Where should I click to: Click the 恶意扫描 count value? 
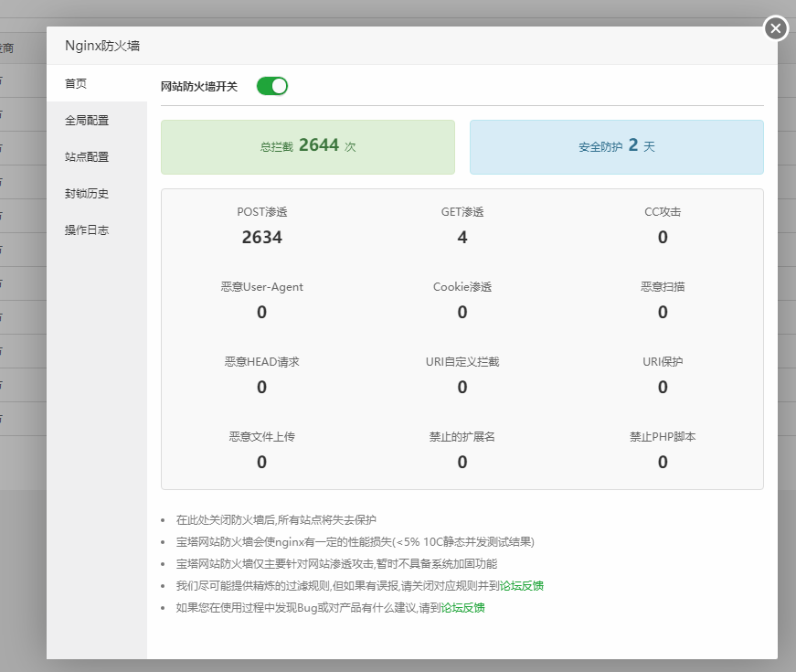[663, 312]
